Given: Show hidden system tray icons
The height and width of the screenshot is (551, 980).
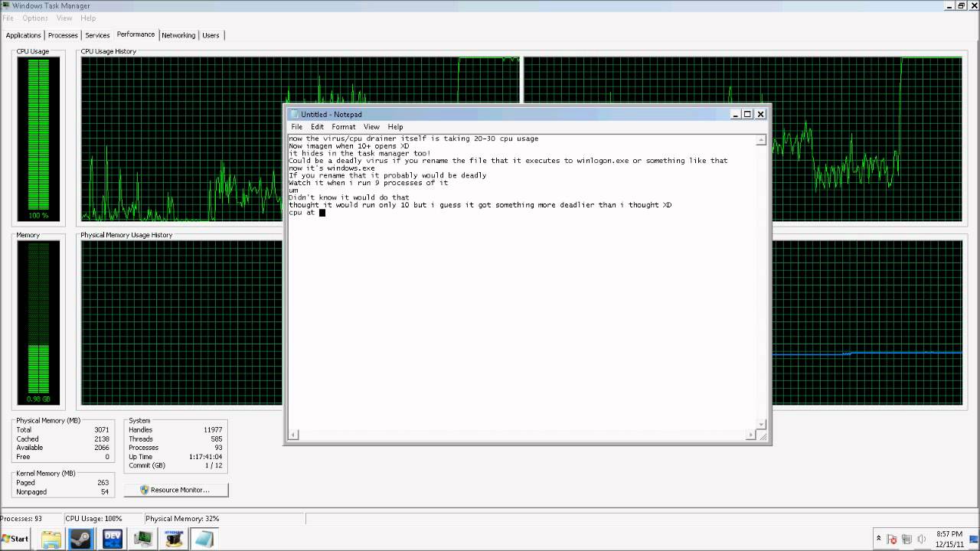Looking at the screenshot, I should [878, 539].
